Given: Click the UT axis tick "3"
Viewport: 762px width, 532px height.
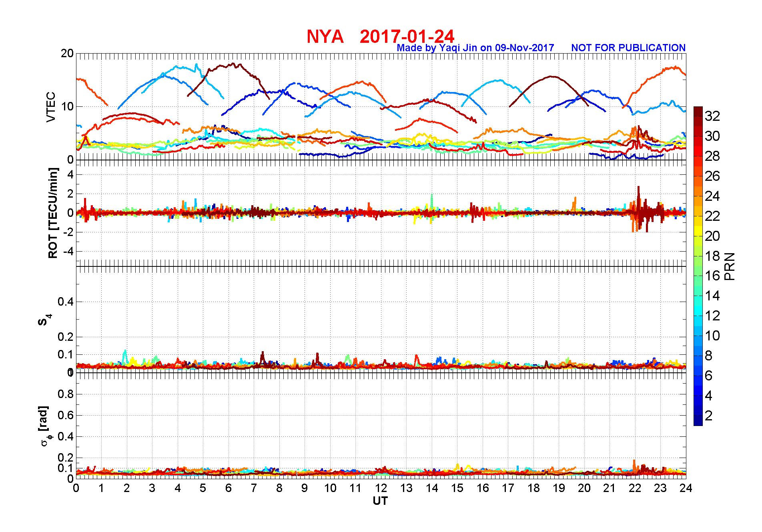Looking at the screenshot, I should click(x=152, y=488).
